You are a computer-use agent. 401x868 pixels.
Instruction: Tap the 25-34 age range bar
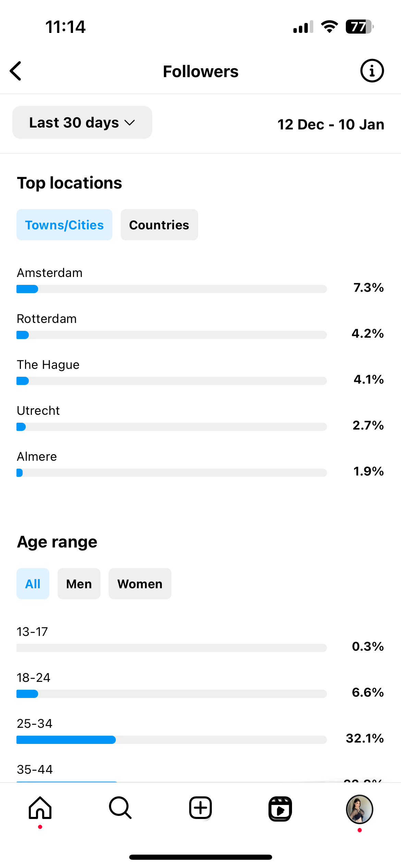[x=171, y=739]
